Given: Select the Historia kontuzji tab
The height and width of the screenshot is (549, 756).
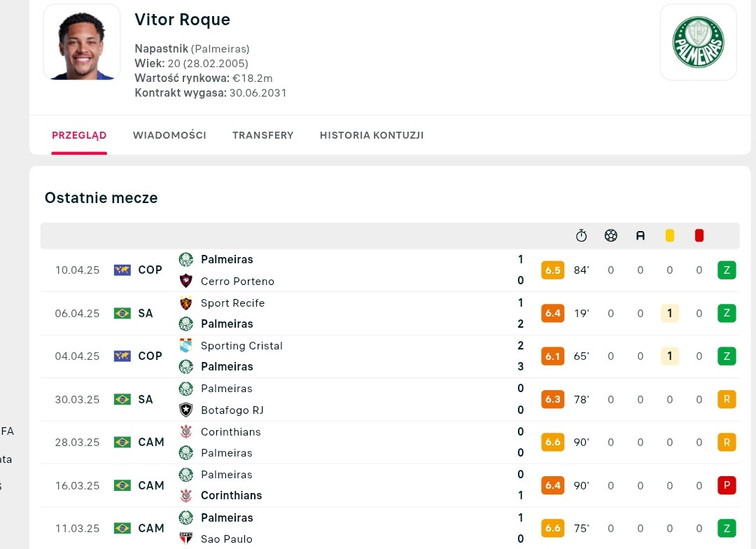Looking at the screenshot, I should 372,135.
